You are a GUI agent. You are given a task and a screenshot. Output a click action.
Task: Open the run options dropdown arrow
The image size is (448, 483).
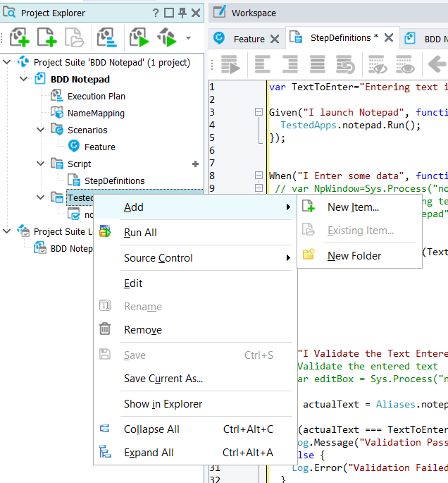pyautogui.click(x=188, y=38)
